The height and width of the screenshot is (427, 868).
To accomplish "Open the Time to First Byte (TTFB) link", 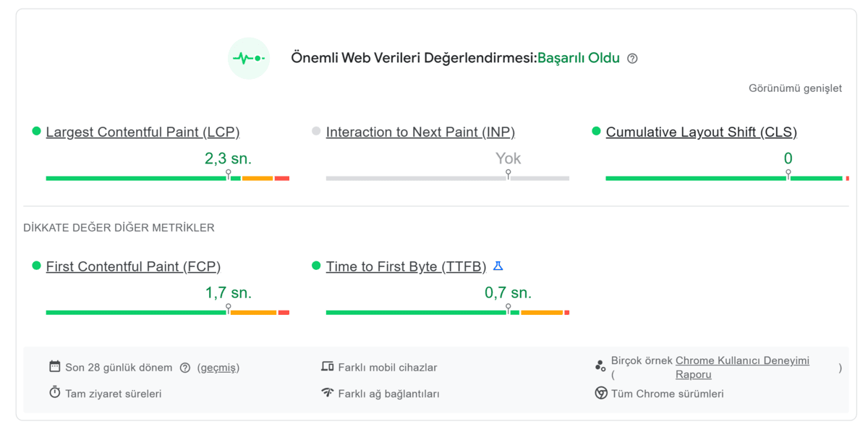I will (406, 266).
